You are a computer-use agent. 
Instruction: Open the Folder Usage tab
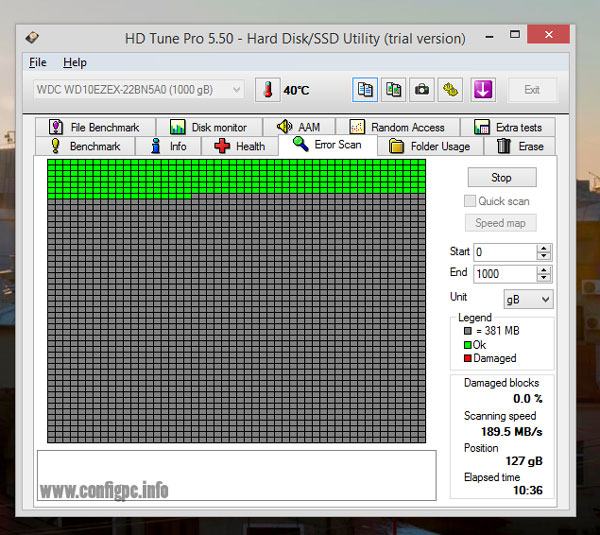coord(430,146)
